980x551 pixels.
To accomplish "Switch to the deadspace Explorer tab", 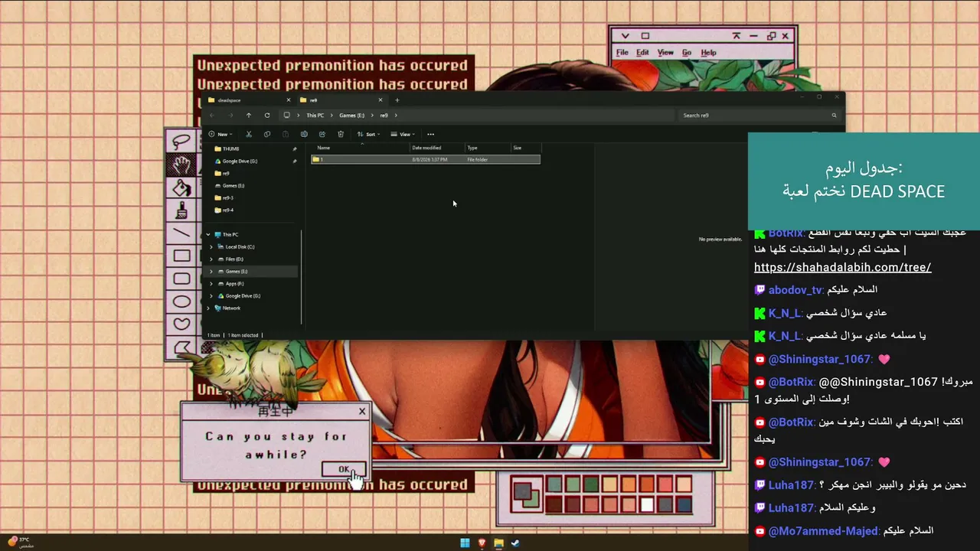I will point(249,100).
